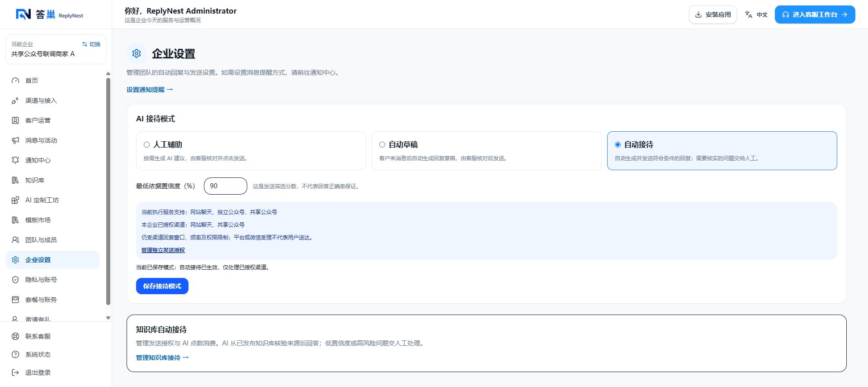Click the headset icon on 进入客服工作台
The image size is (868, 387).
(786, 14)
